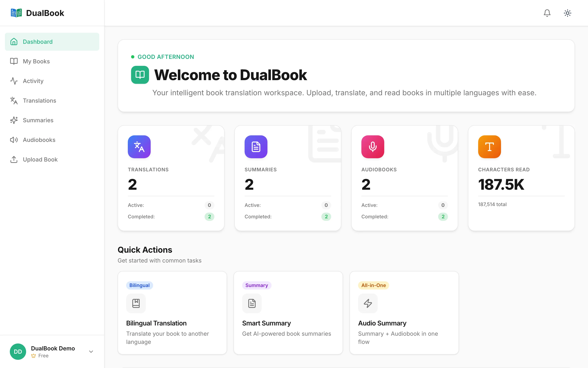The image size is (588, 368).
Task: Click the Bilingual tag badge
Action: tap(139, 285)
